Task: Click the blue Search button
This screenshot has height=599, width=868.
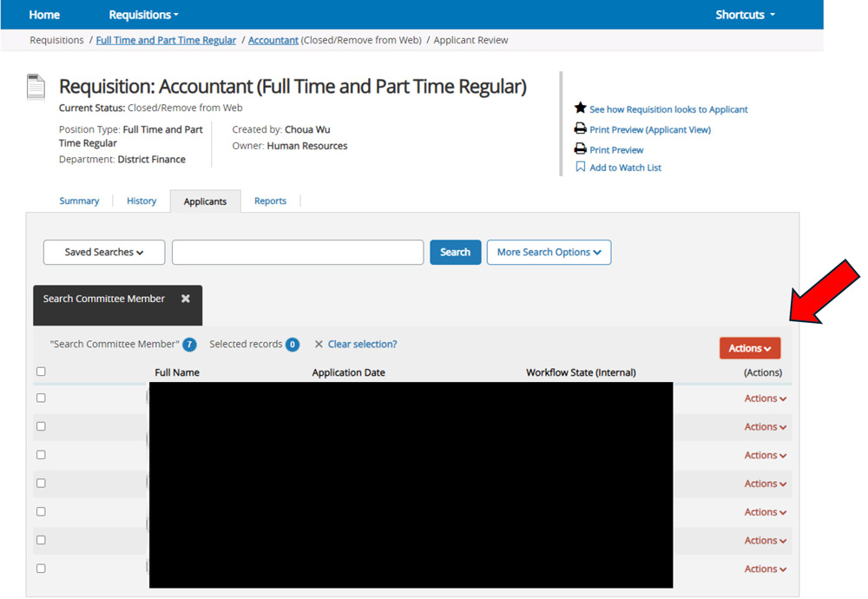Action: 455,253
